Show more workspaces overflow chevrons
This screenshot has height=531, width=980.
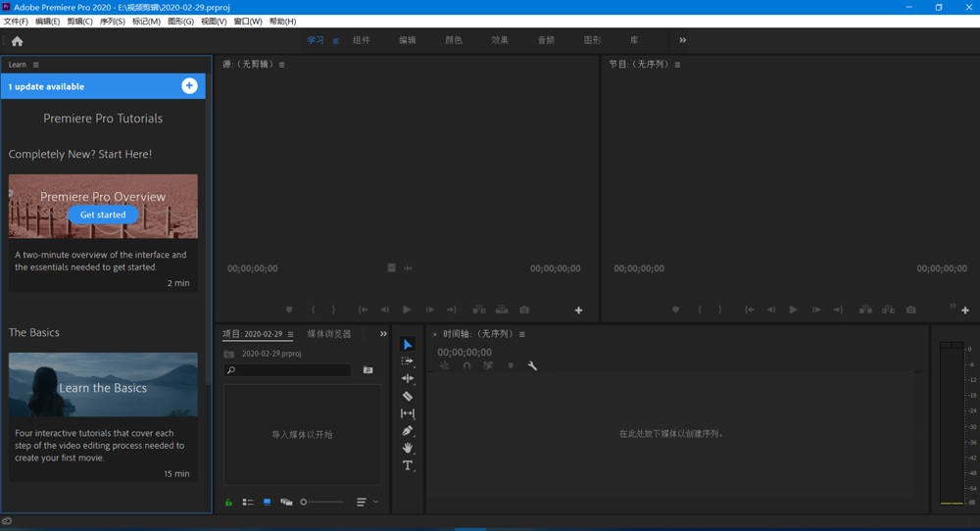[x=682, y=40]
